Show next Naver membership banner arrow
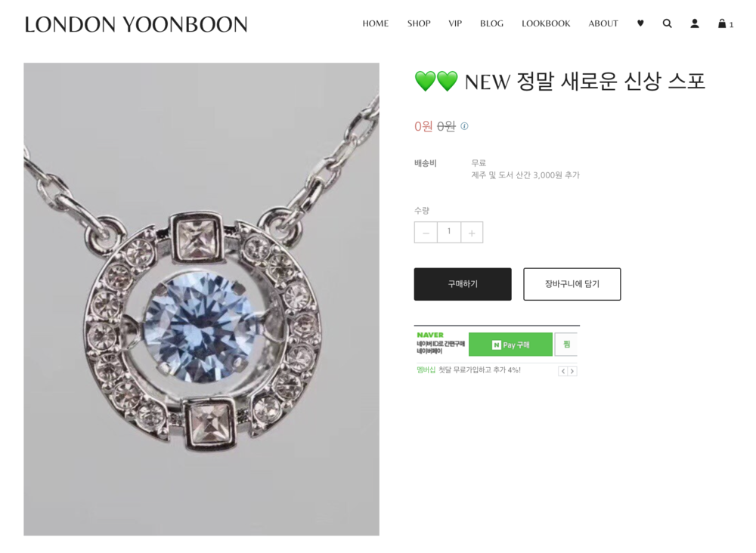756x553 pixels. pyautogui.click(x=572, y=372)
